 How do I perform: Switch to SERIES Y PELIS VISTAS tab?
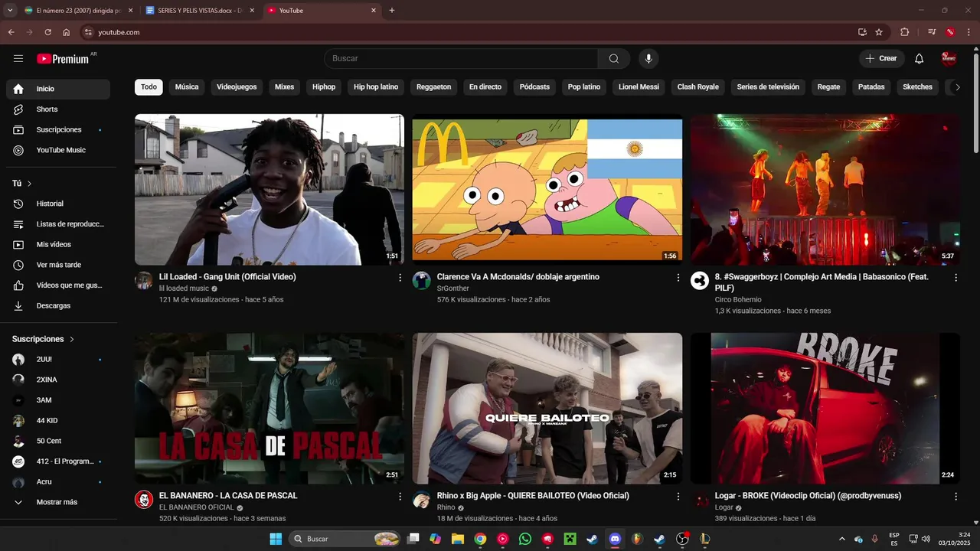pos(201,11)
